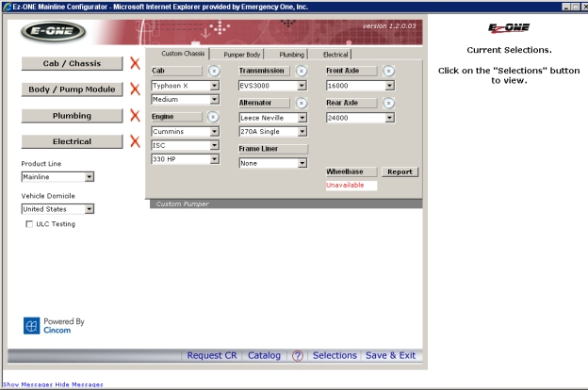Screen dimensions: 588x390
Task: Click the Ez-ONE logo in the right panel
Action: coord(509,27)
